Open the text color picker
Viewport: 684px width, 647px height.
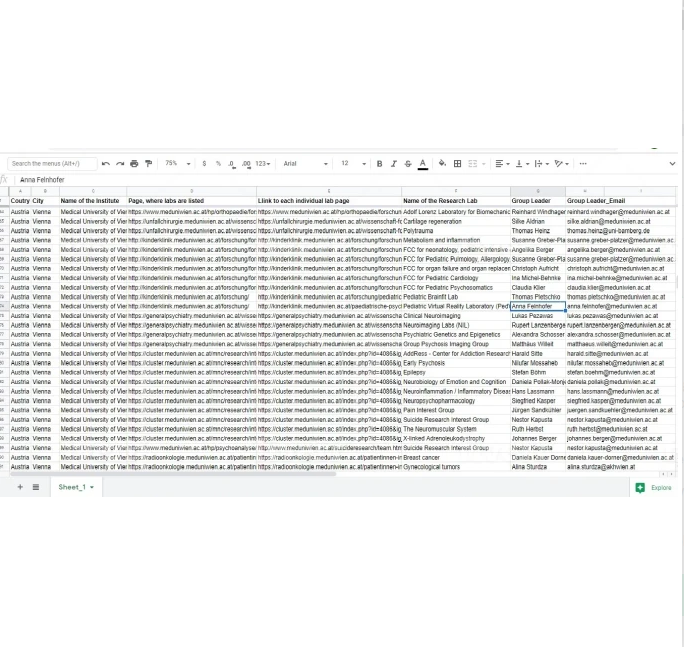pos(423,164)
